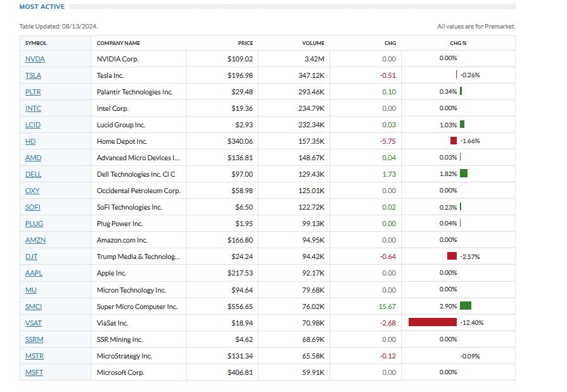Open the PLTR stock quote link
567x392 pixels.
pyautogui.click(x=33, y=92)
